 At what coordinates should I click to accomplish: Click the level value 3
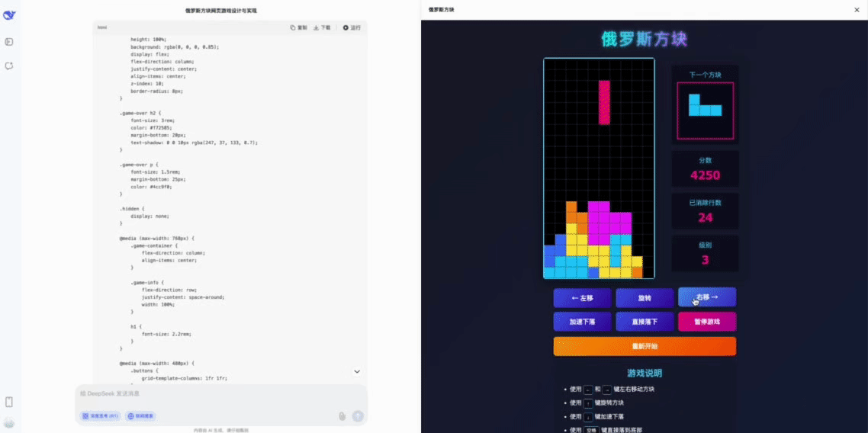(x=706, y=260)
